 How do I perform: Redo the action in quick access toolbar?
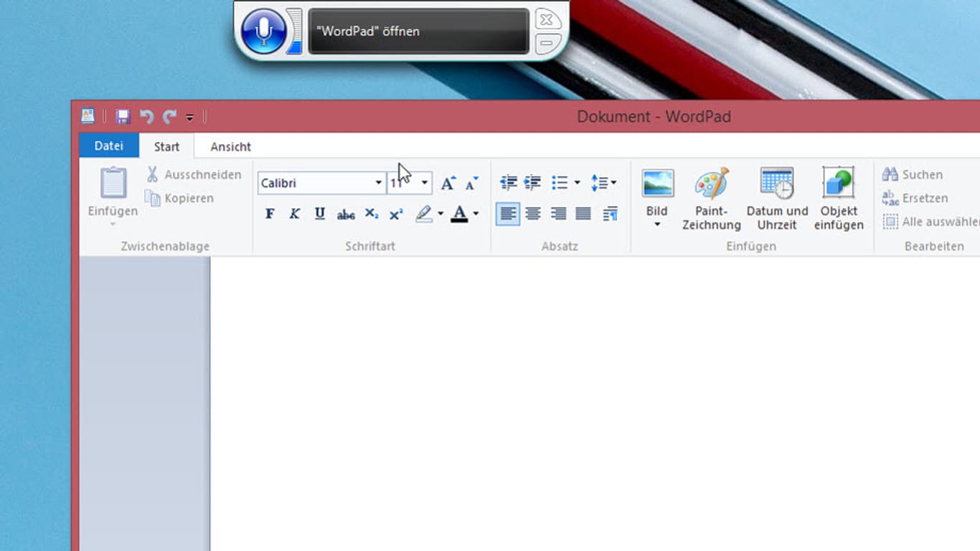(169, 116)
